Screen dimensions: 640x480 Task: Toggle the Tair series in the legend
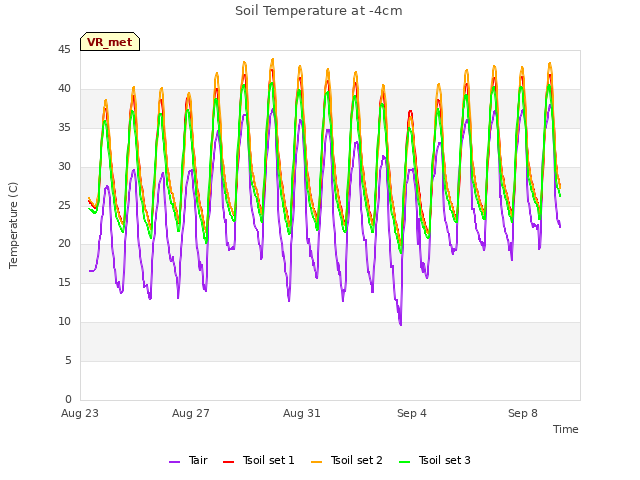click(x=189, y=460)
